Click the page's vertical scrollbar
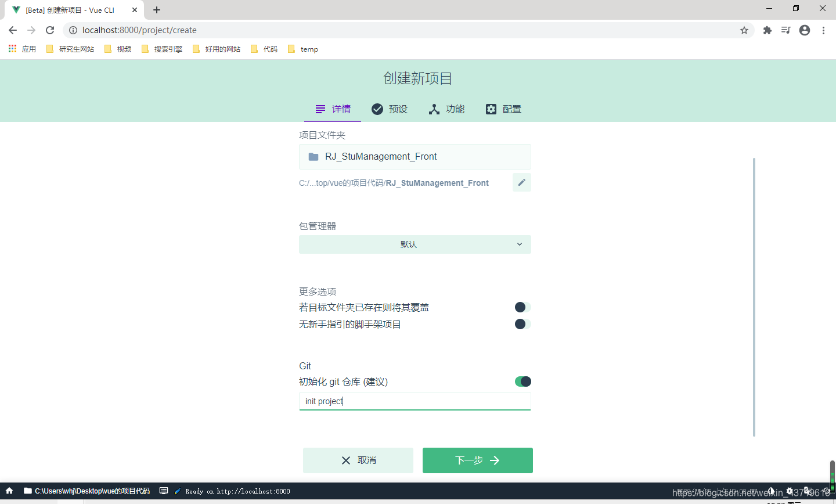 [754, 296]
